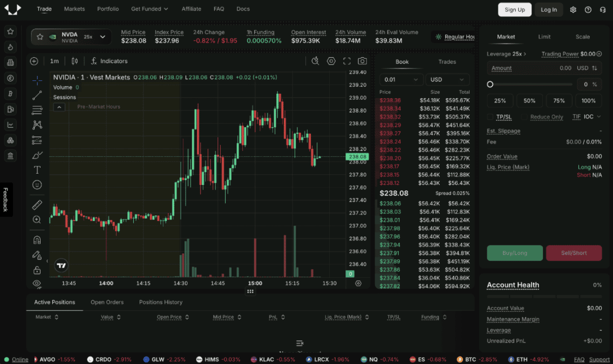
Task: Select the trend line drawing tool
Action: click(37, 95)
